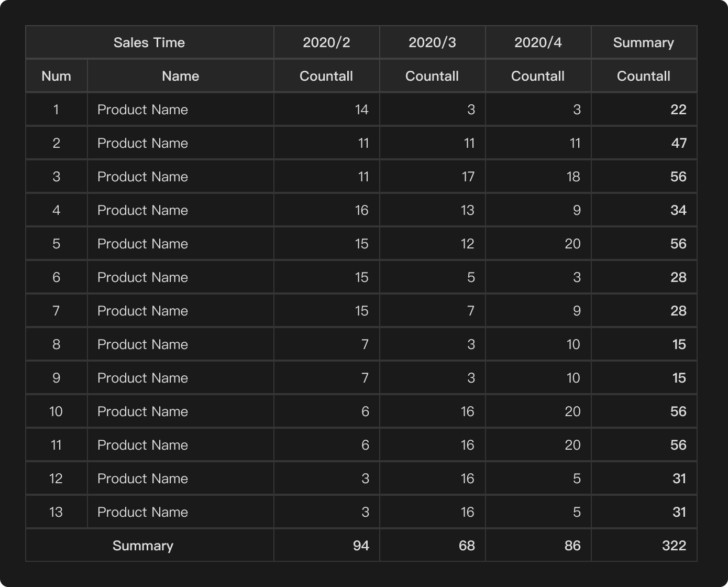This screenshot has width=728, height=587.
Task: Select Product Name in row 1
Action: click(142, 110)
